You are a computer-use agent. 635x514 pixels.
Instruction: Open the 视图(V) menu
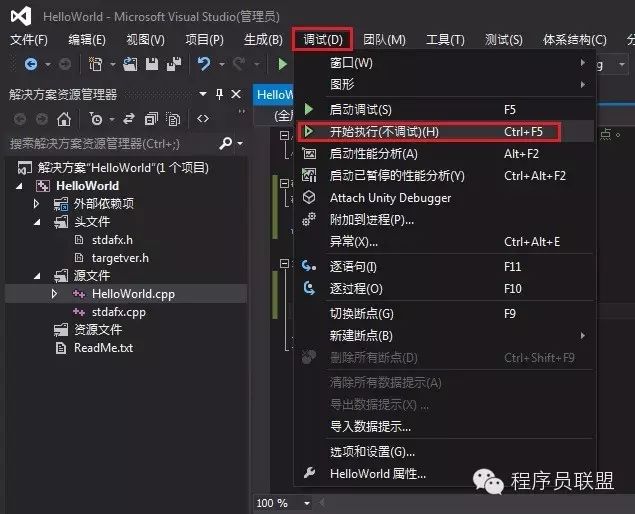pyautogui.click(x=145, y=40)
